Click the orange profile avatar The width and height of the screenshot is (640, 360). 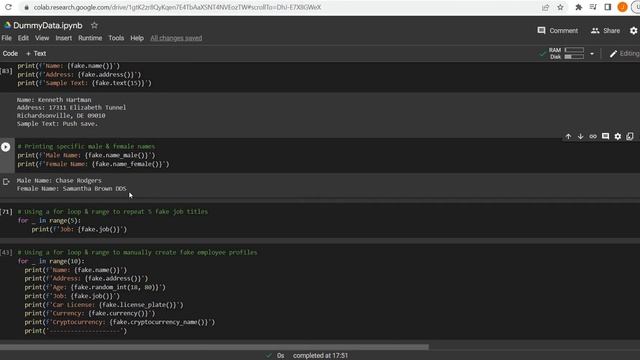click(x=622, y=7)
